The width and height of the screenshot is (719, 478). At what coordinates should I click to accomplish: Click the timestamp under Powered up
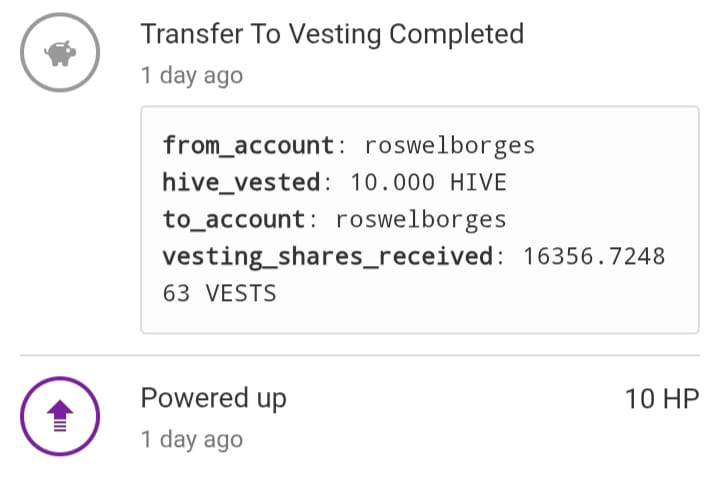(x=191, y=439)
